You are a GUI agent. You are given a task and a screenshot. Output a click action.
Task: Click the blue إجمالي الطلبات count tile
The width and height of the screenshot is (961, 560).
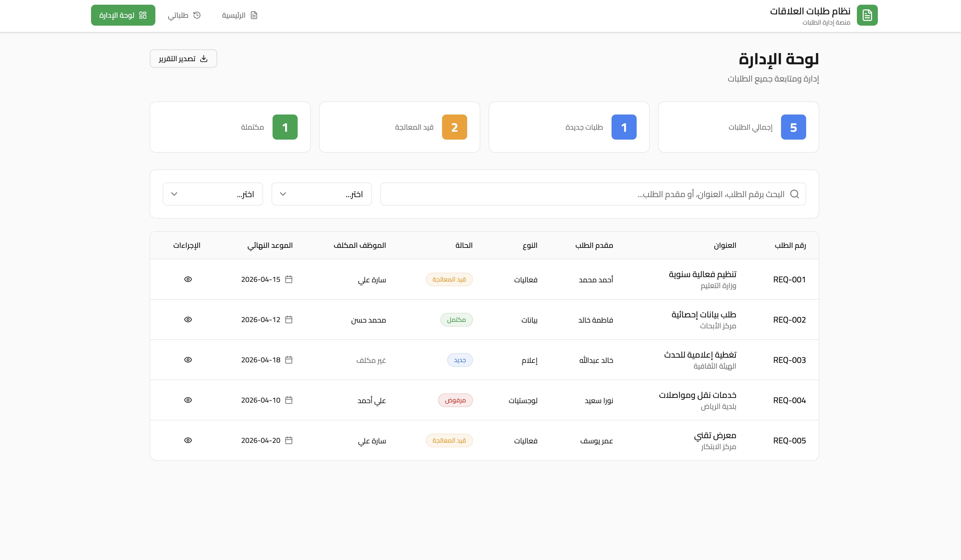coord(793,127)
